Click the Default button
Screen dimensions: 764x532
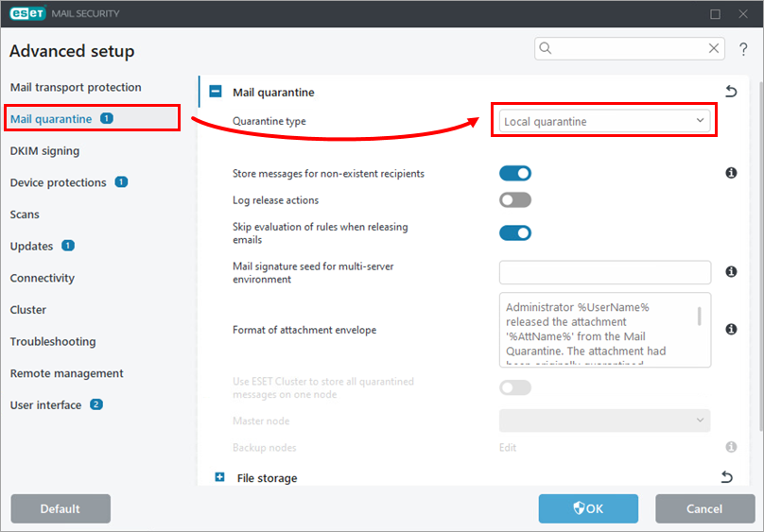point(61,508)
